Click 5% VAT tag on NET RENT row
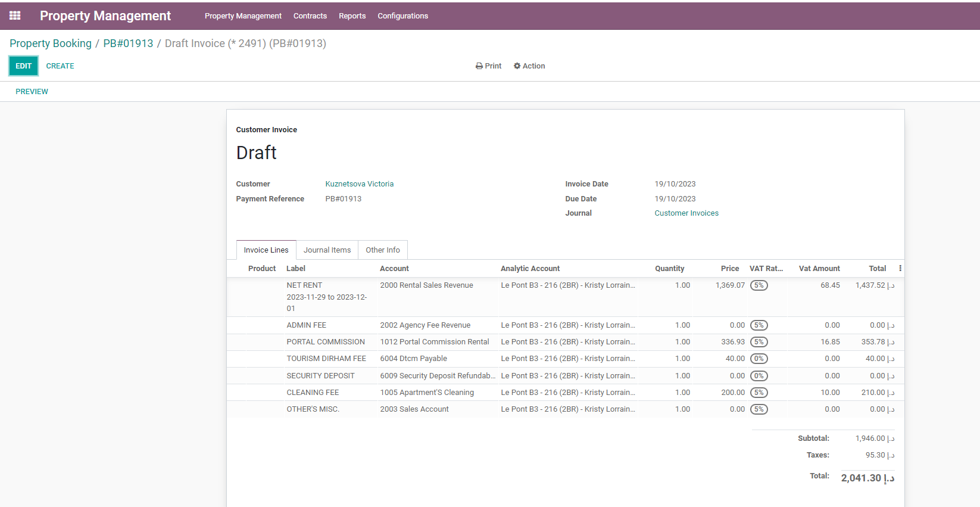Screen dimensions: 980x507 tap(759, 285)
